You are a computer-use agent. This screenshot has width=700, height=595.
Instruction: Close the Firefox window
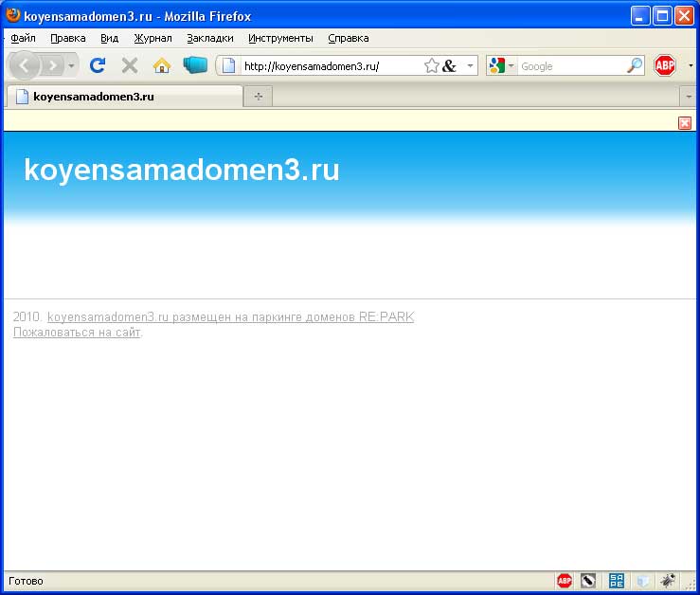click(x=684, y=16)
